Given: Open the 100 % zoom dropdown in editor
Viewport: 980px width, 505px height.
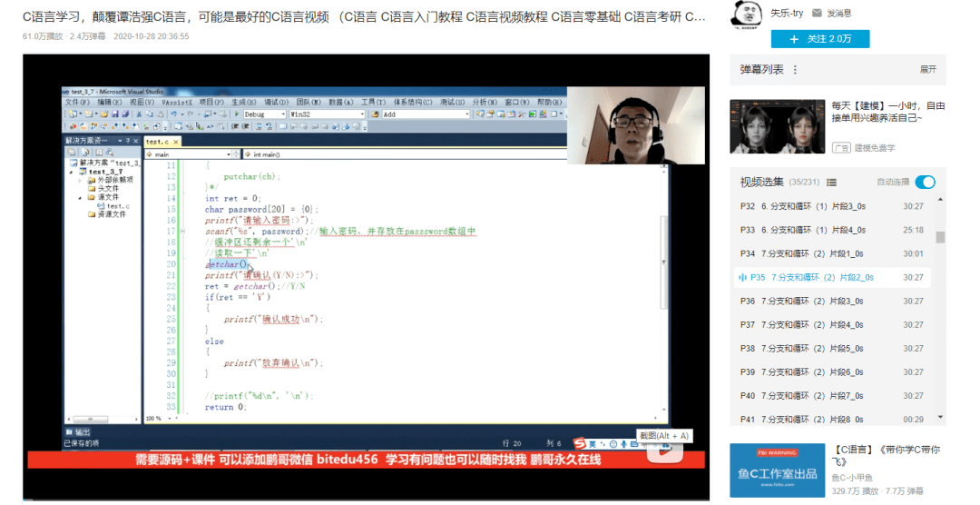Looking at the screenshot, I should pos(169,418).
